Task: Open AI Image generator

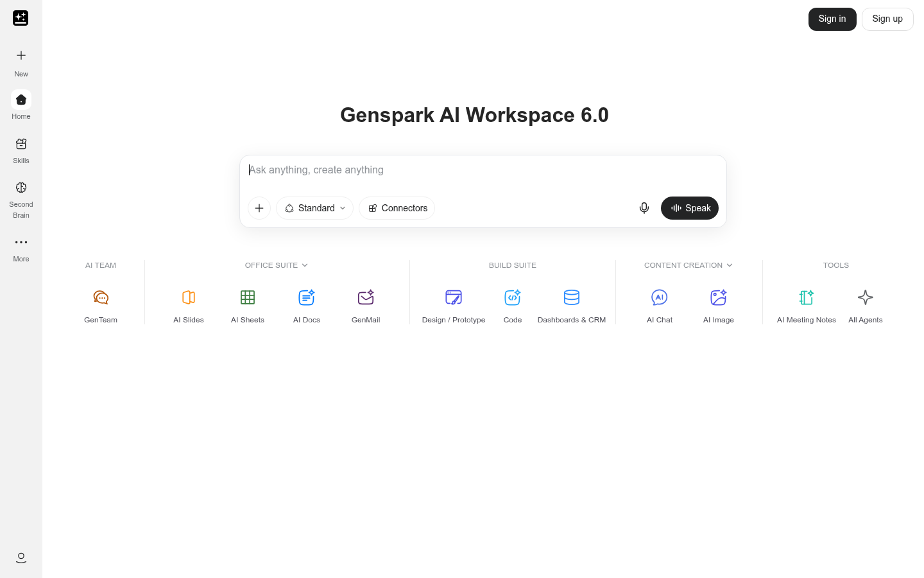Action: pos(719,306)
